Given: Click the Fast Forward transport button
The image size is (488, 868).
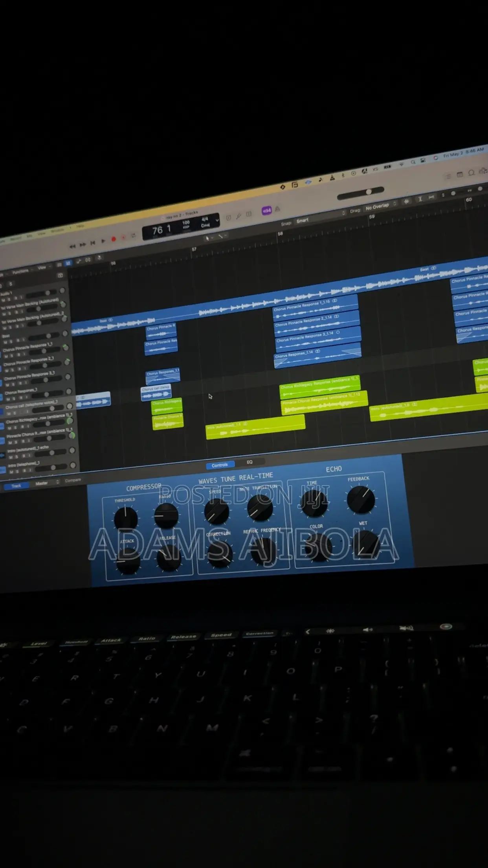Looking at the screenshot, I should pos(83,245).
